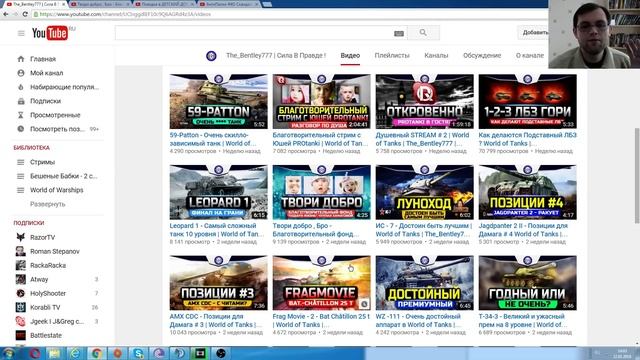Open the Jgeek subscription link
The height and width of the screenshot is (360, 640).
57,321
